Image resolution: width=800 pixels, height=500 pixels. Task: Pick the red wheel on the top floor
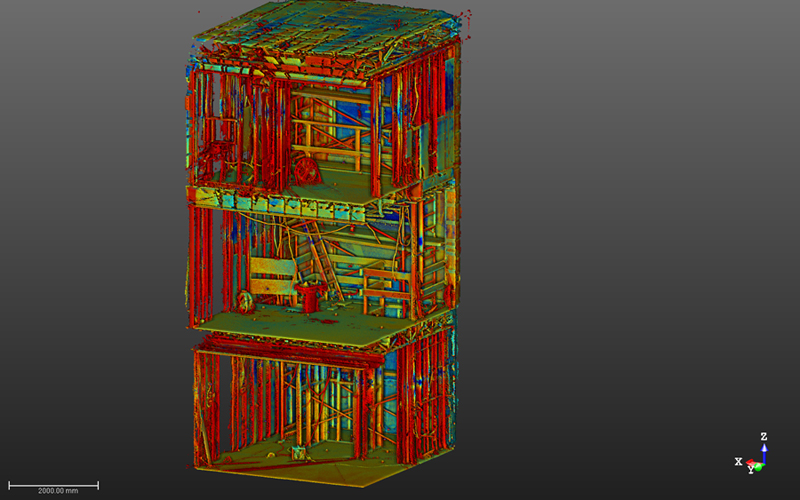307,169
